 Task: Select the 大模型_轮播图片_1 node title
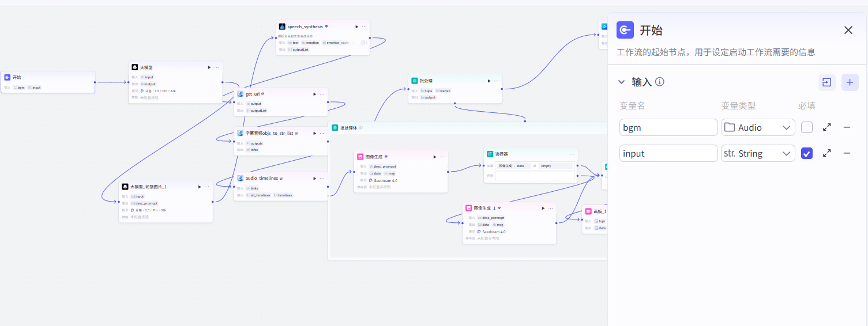pos(148,187)
